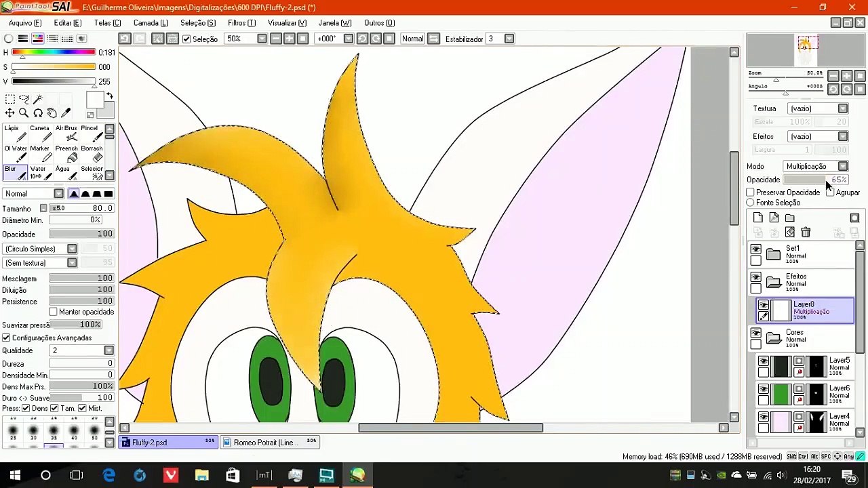Activate the move tool
Viewport: 868px width, 488px height.
pos(9,113)
